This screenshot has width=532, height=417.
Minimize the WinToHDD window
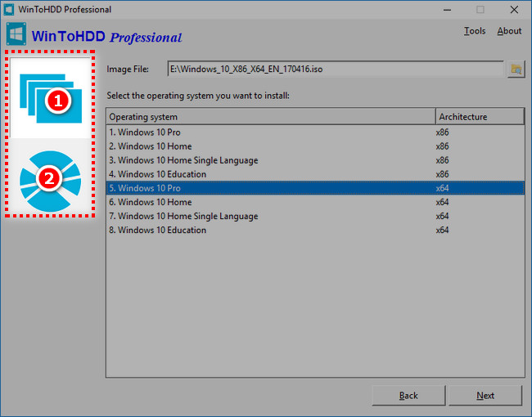[x=447, y=10]
